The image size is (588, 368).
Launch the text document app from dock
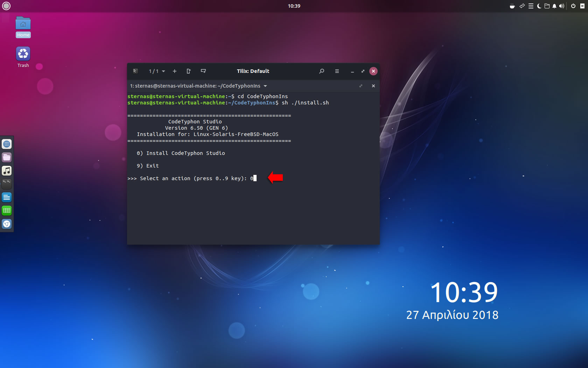click(x=7, y=197)
